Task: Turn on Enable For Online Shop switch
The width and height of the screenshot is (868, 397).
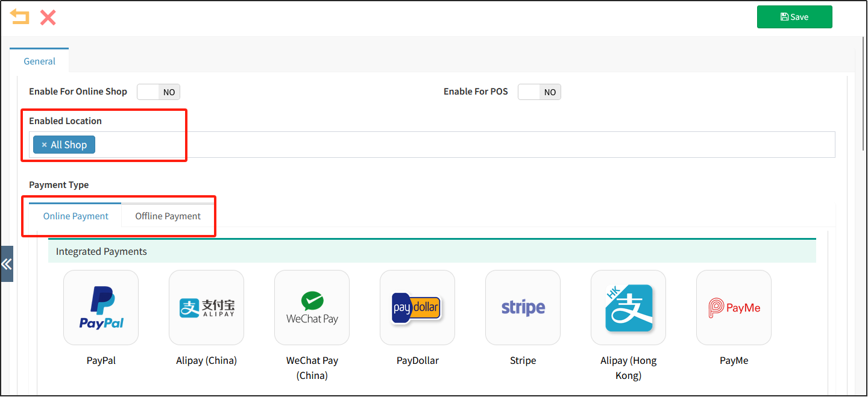Action: [158, 92]
